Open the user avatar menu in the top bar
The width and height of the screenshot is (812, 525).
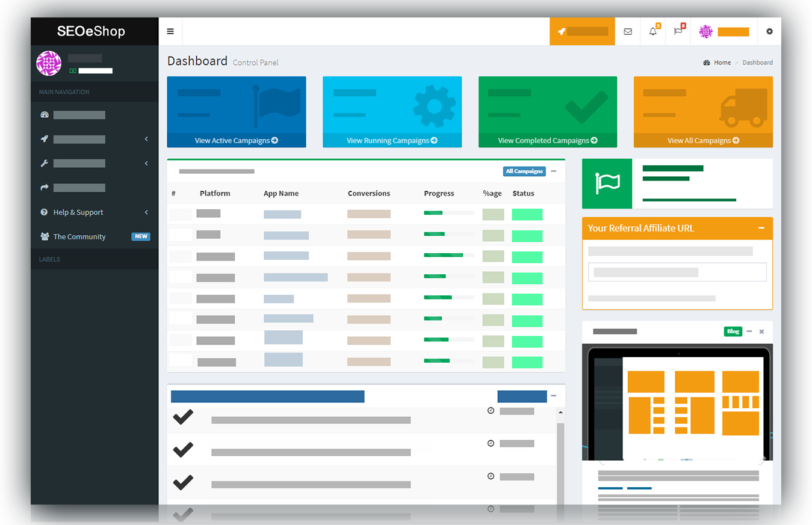click(724, 31)
